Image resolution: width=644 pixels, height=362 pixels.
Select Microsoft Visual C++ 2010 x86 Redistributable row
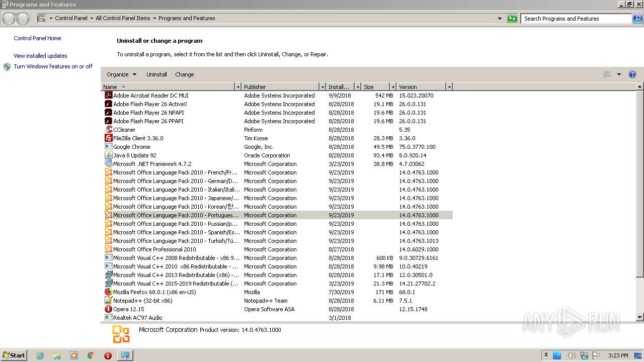(x=277, y=266)
